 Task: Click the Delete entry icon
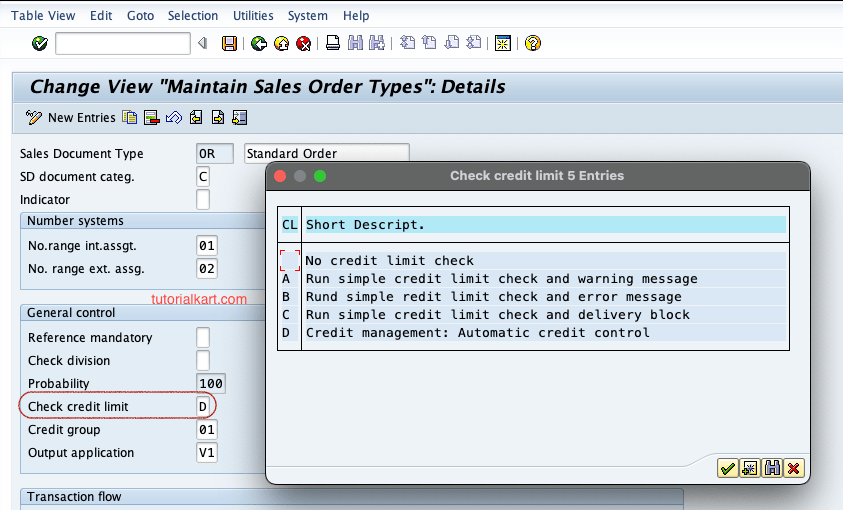tap(152, 117)
